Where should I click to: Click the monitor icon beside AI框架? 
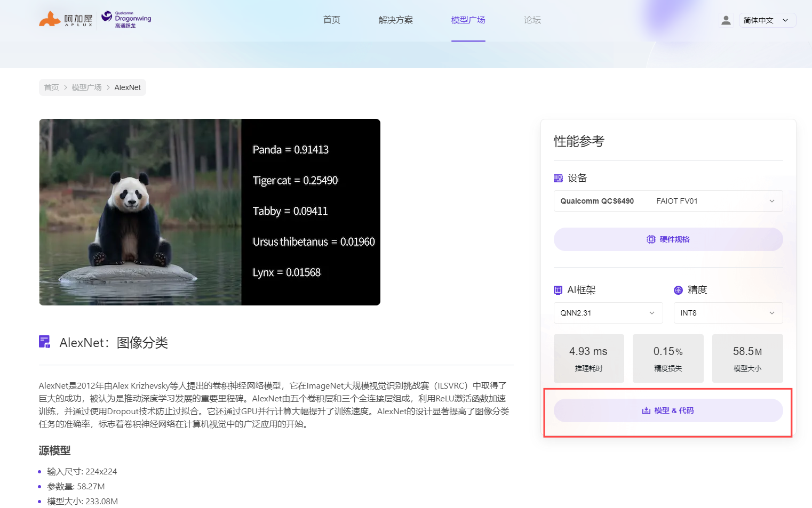557,289
